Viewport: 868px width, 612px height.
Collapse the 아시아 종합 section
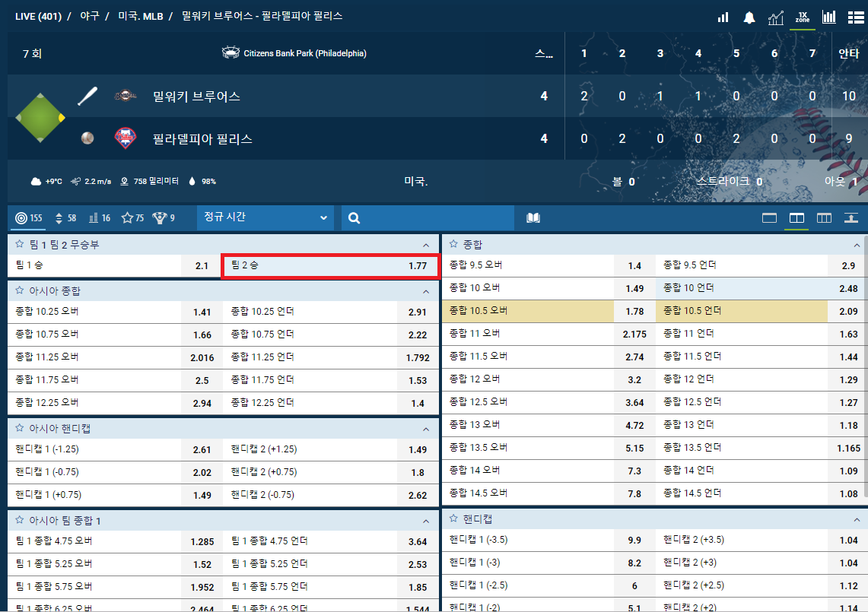point(425,290)
